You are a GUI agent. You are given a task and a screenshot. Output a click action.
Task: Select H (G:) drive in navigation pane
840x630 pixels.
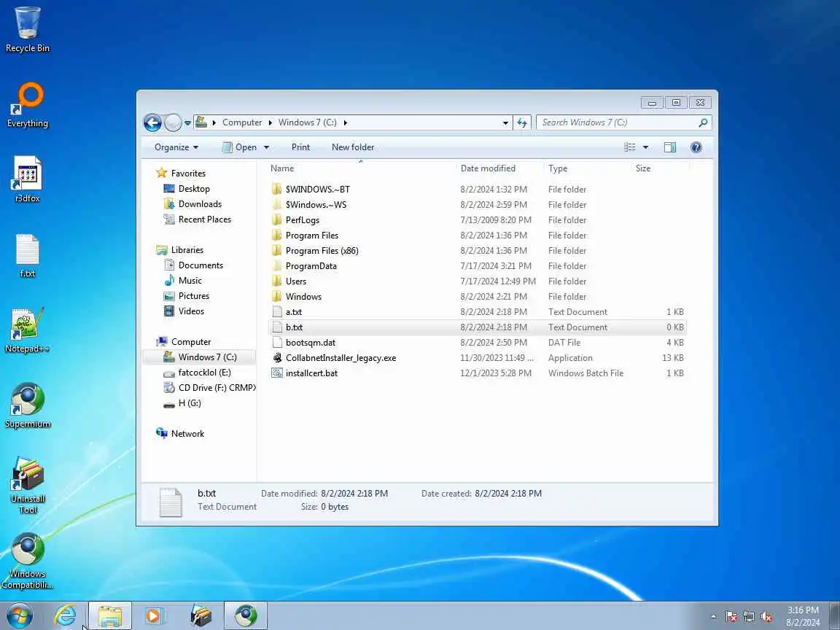pos(183,403)
